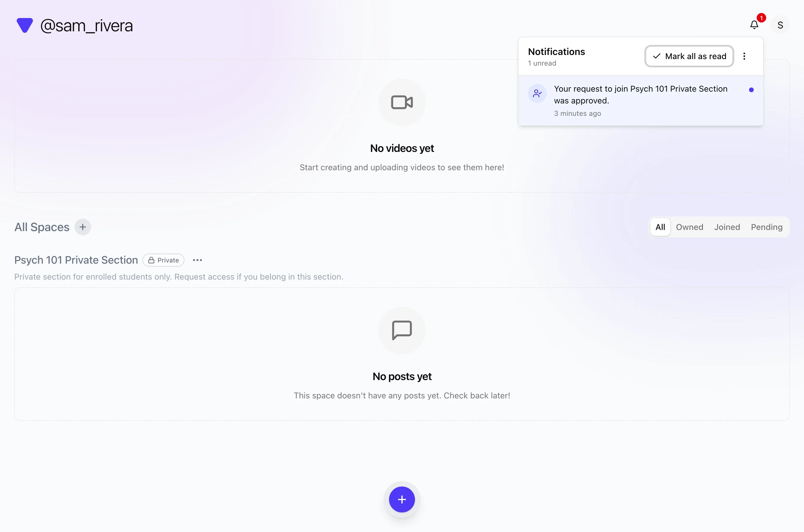Click the blue unread dot indicator

[x=751, y=90]
